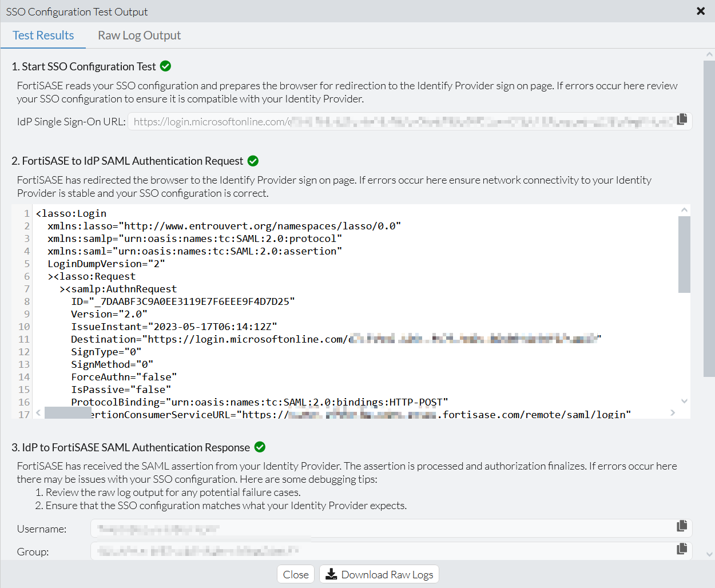Switch to the Raw Log Output tab
Screen dimensions: 715x588
coord(139,35)
